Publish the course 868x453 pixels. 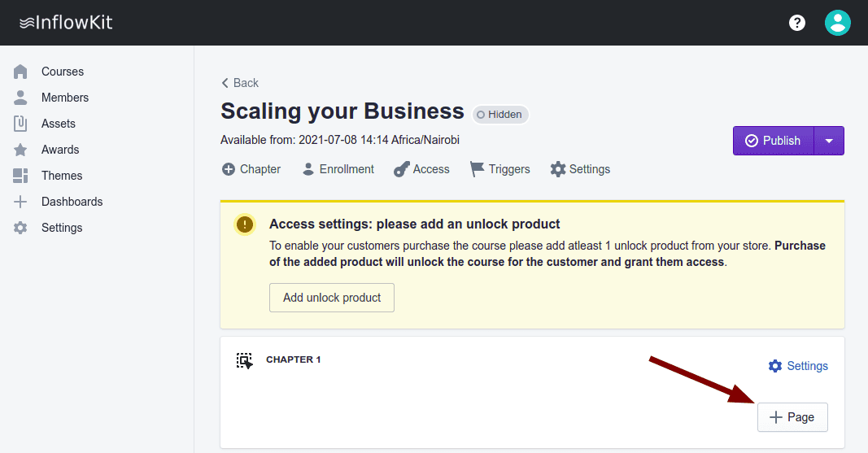(773, 141)
